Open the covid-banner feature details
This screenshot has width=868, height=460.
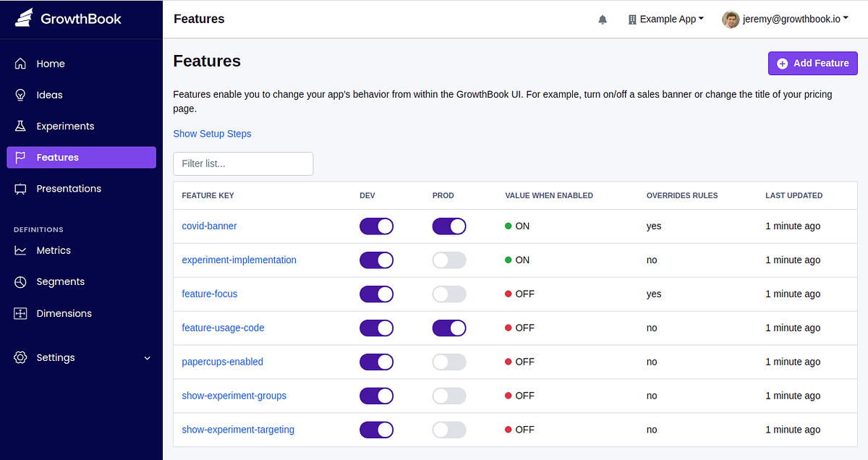[209, 226]
